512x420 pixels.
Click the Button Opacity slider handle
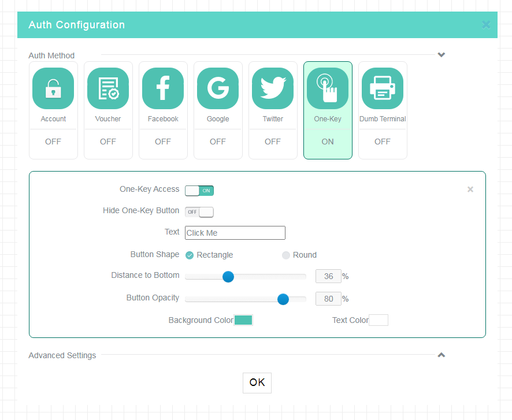(x=283, y=299)
